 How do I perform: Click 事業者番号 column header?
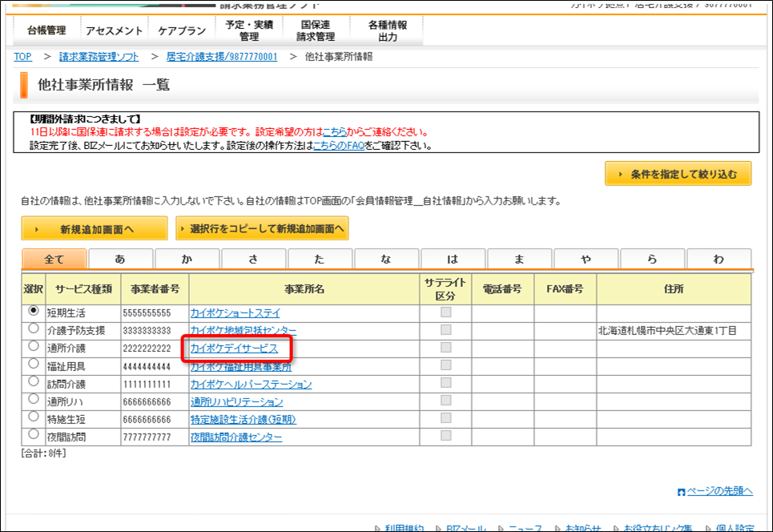click(x=155, y=289)
